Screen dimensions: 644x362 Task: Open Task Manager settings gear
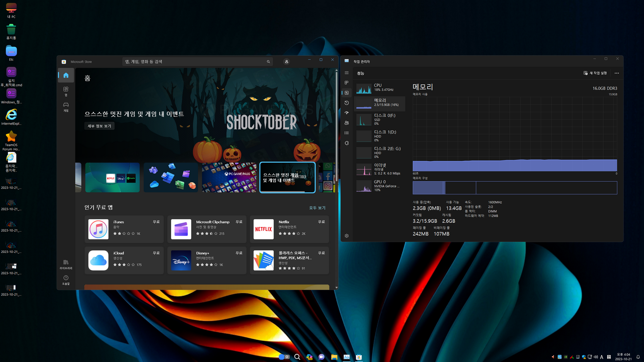pyautogui.click(x=347, y=236)
